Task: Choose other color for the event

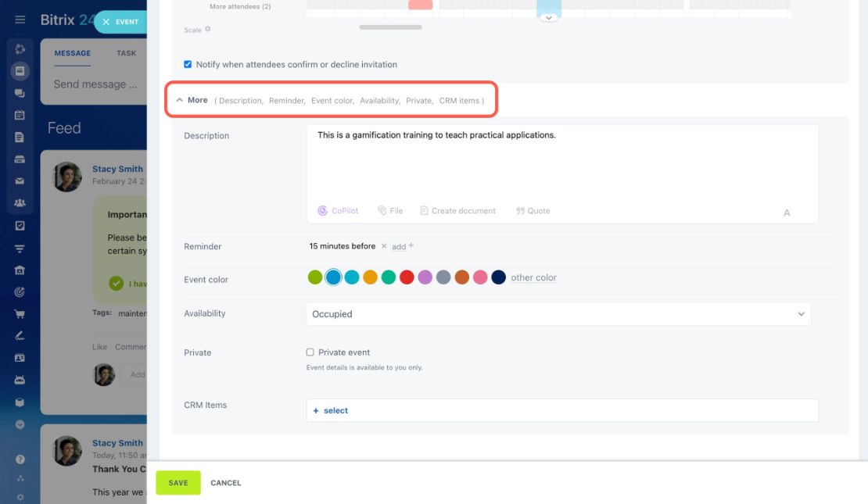Action: pyautogui.click(x=533, y=277)
